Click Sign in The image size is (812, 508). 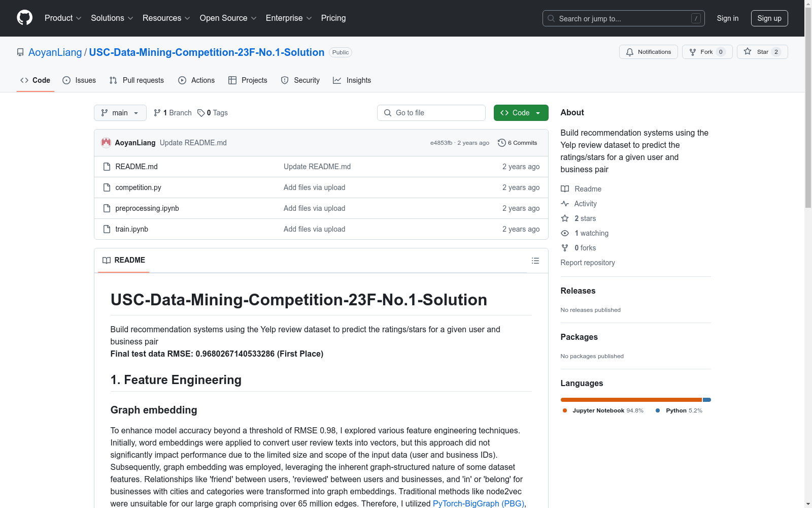click(x=727, y=18)
